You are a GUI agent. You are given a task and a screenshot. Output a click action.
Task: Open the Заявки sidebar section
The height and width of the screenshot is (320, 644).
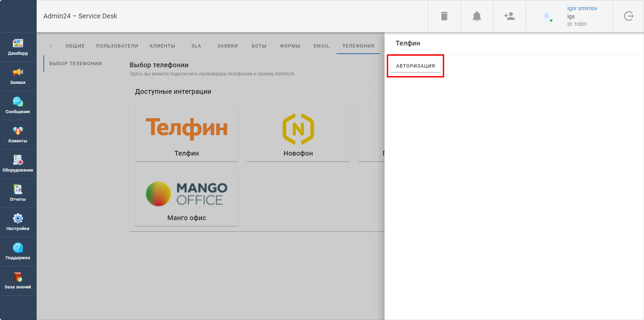pyautogui.click(x=18, y=76)
